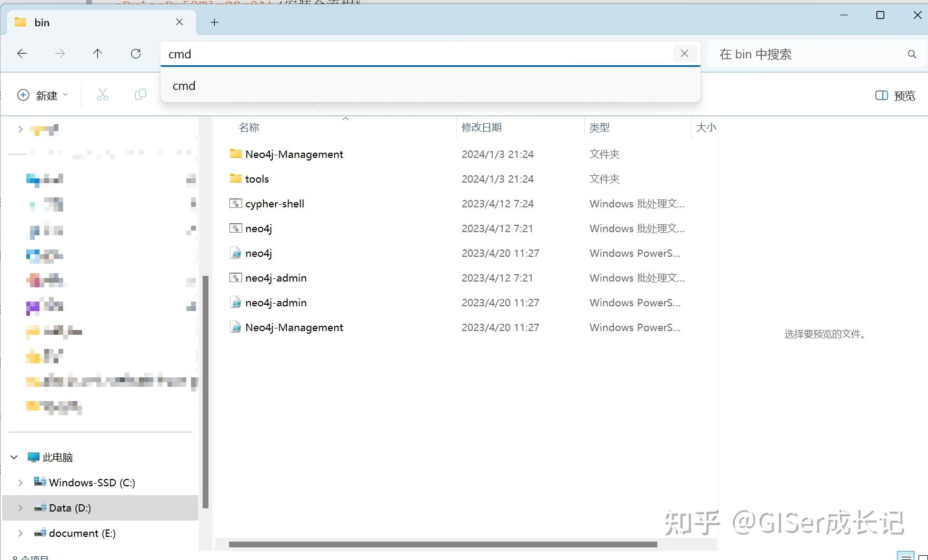Expand the Windows-SSD (C:) drive
The width and height of the screenshot is (928, 560).
coord(21,482)
